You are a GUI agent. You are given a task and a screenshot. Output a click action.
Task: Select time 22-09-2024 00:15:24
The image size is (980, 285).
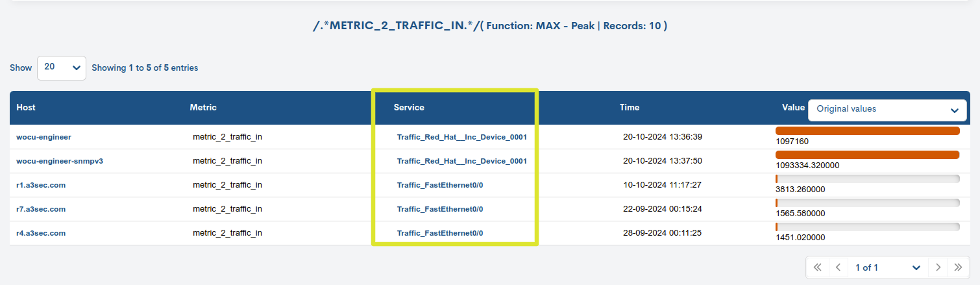pos(663,209)
